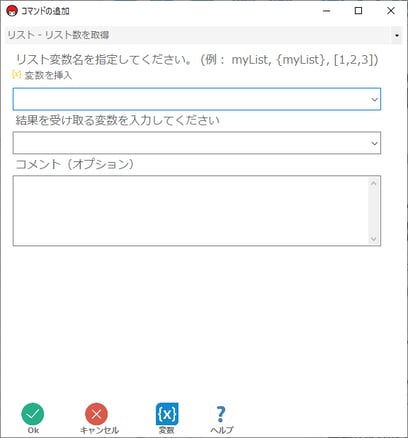Screen dimensions: 408x438
Task: Click the comment box scrollbar up arrow
Action: point(373,183)
